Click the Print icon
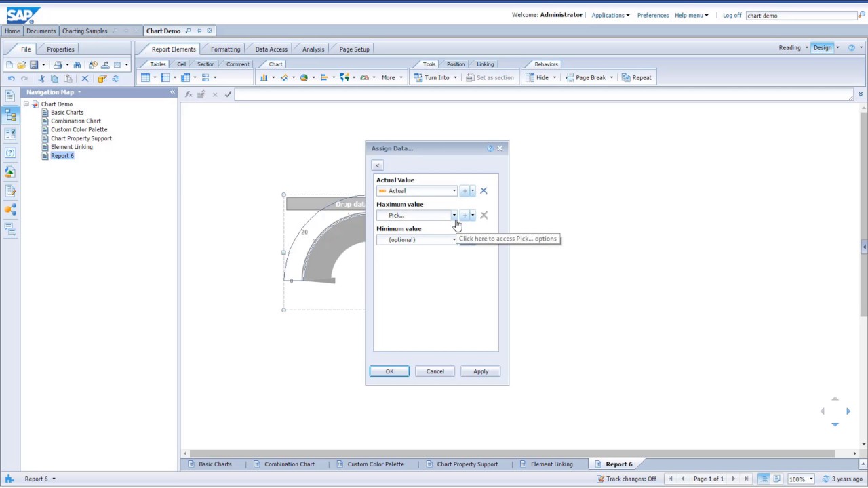The width and height of the screenshot is (868, 488). click(58, 65)
